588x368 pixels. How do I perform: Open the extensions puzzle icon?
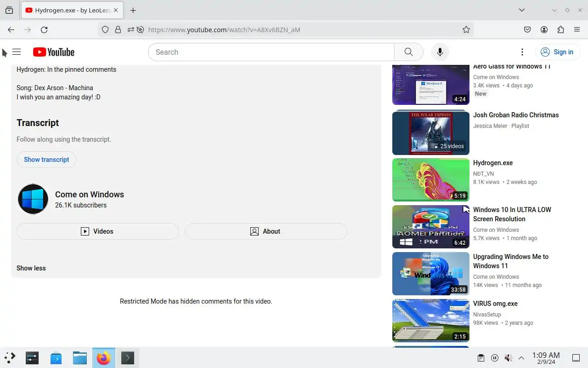point(560,29)
